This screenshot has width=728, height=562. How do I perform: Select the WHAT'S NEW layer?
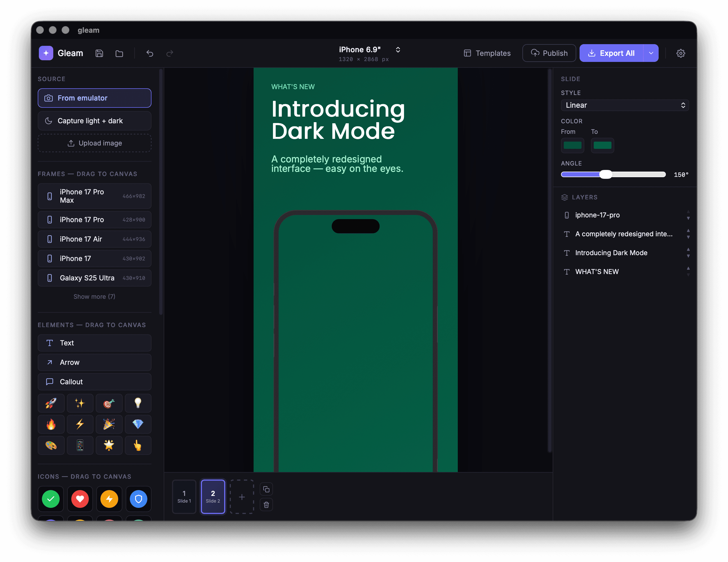625,272
